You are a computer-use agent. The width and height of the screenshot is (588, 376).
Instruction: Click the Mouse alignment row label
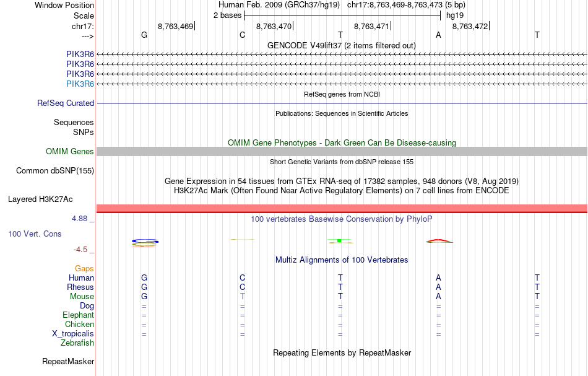(x=82, y=297)
